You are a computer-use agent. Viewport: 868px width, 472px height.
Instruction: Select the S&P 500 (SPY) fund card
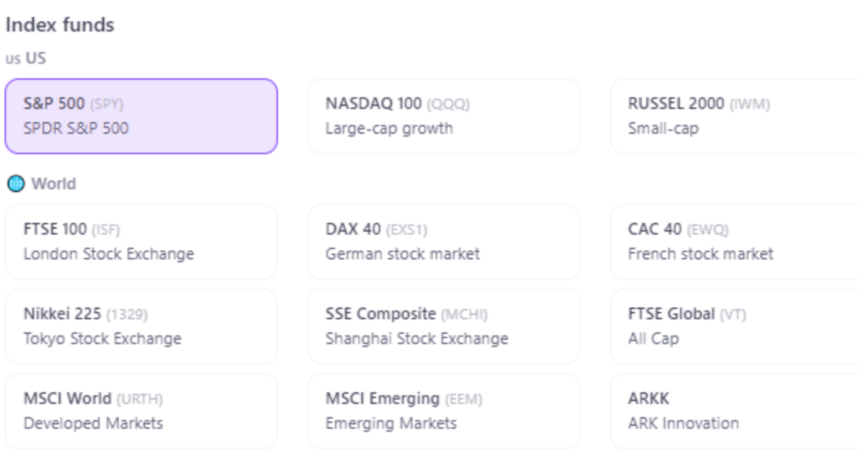[141, 116]
